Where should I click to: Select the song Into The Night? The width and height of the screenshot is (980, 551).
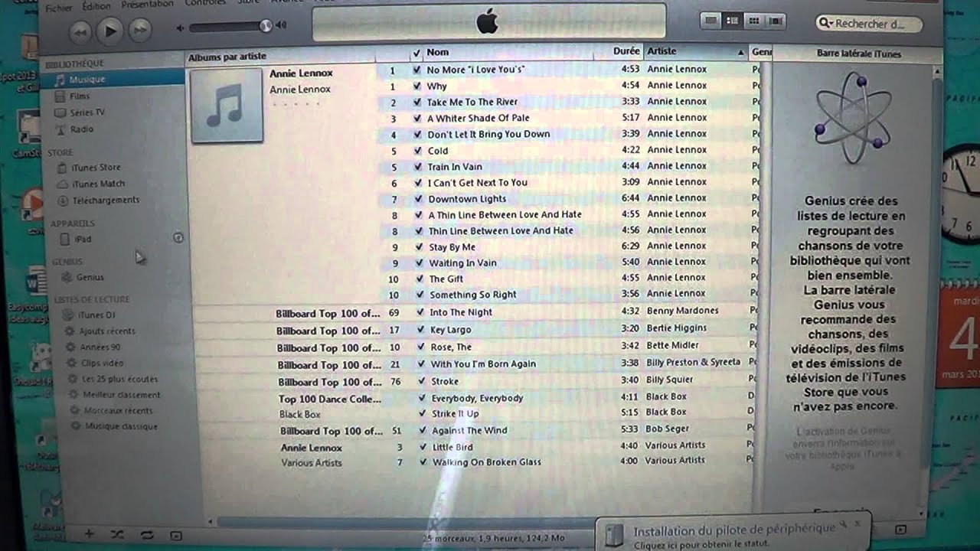pos(460,312)
